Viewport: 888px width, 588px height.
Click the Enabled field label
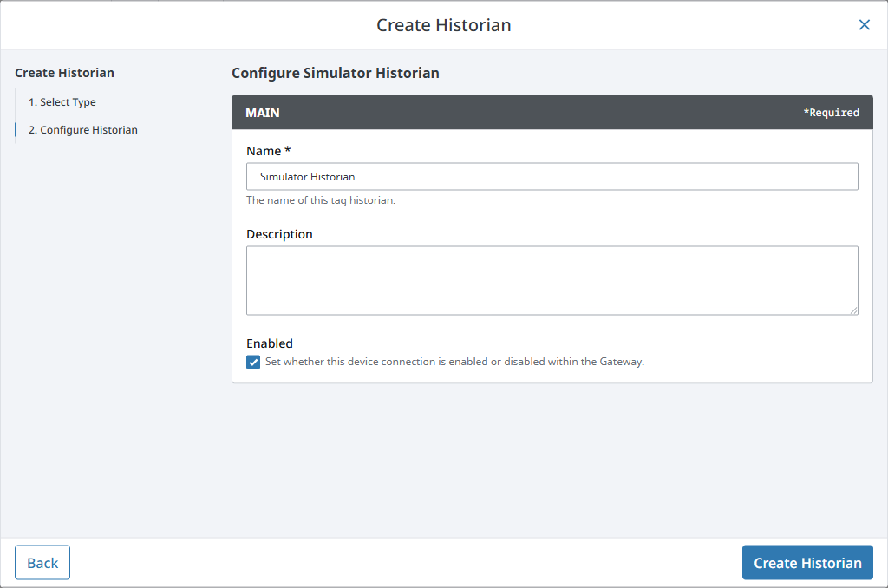[269, 343]
